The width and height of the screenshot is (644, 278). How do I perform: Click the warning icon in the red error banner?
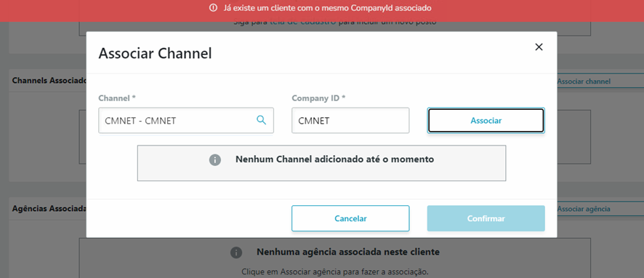[213, 8]
